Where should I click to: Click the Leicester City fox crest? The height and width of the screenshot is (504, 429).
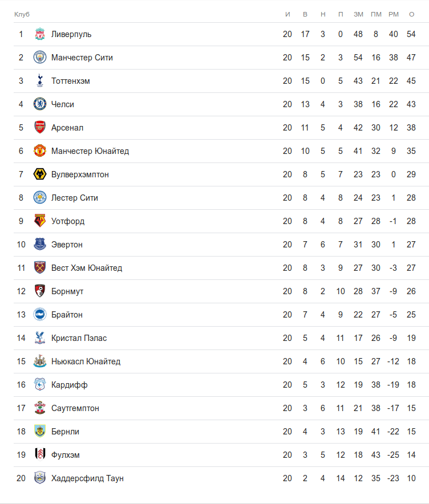[39, 198]
